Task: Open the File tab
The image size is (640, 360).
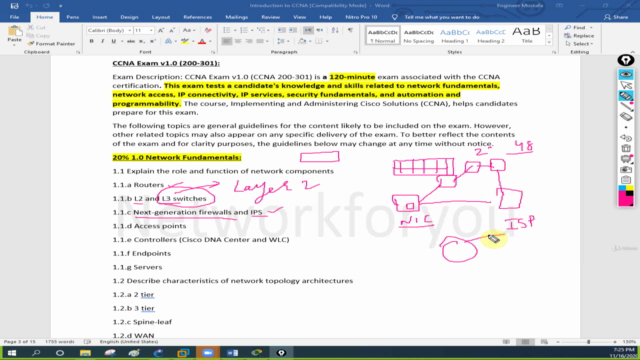Action: (14, 17)
